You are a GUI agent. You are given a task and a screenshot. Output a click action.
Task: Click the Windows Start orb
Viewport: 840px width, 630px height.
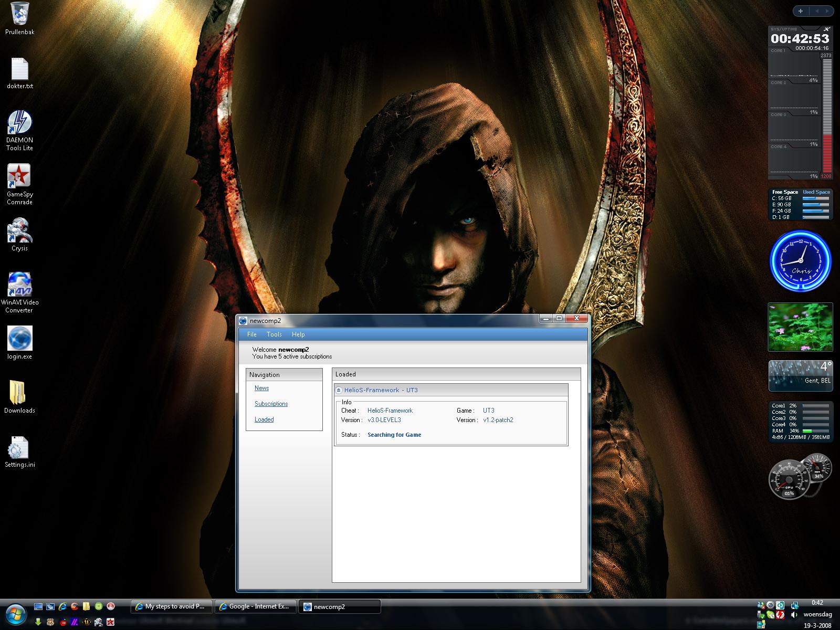16,614
